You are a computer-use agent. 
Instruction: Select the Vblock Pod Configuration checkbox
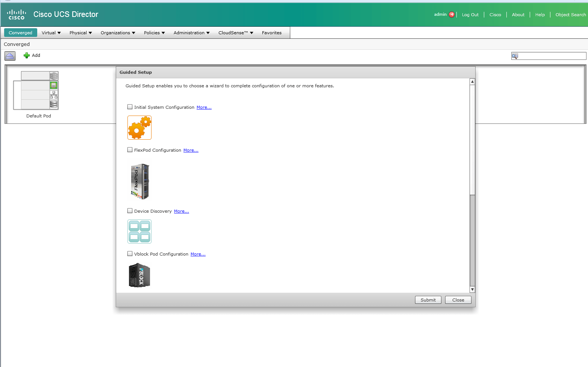point(130,254)
